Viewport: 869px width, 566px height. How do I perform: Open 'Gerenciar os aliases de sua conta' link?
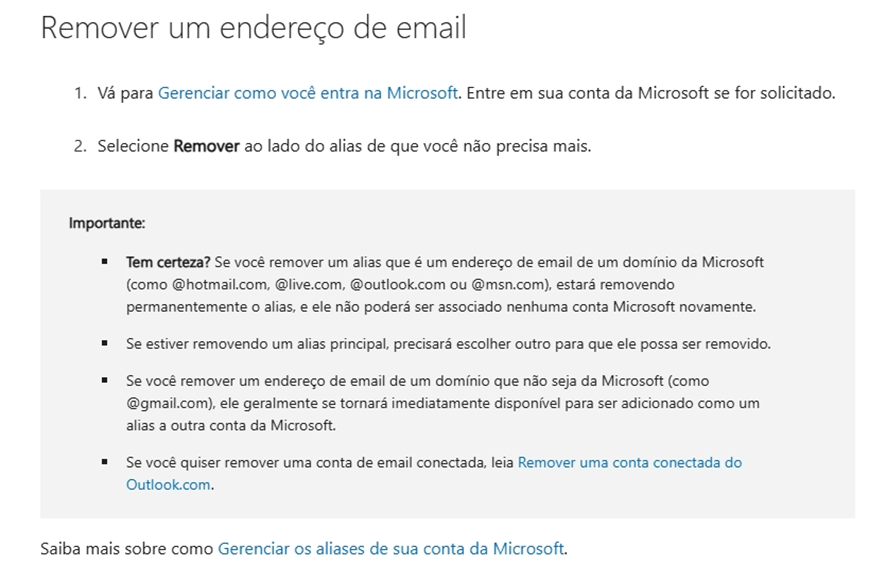click(x=391, y=548)
